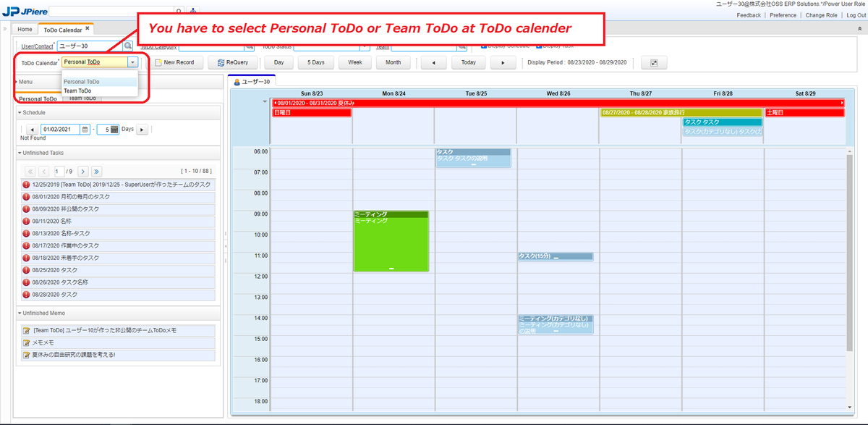Click the calculator icon beside the Days field
This screenshot has height=425, width=868.
pyautogui.click(x=114, y=130)
